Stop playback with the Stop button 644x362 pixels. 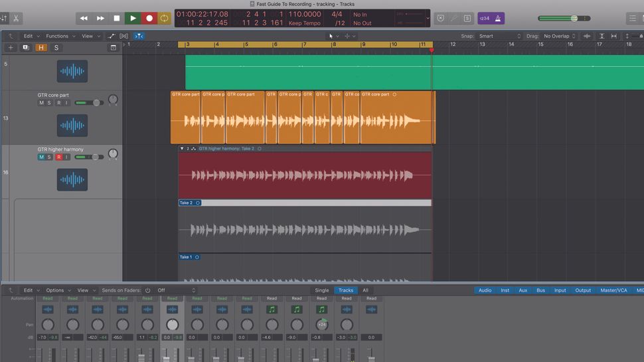coord(117,18)
